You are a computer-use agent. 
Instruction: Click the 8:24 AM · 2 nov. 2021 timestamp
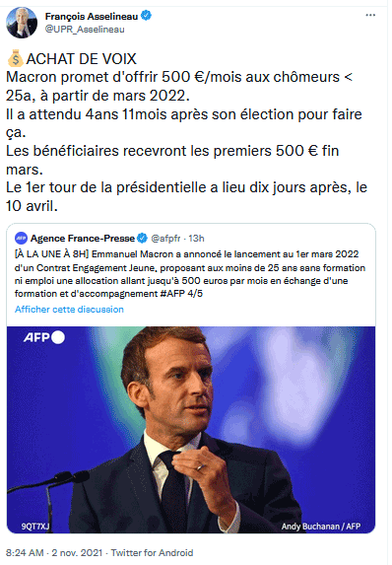54,553
